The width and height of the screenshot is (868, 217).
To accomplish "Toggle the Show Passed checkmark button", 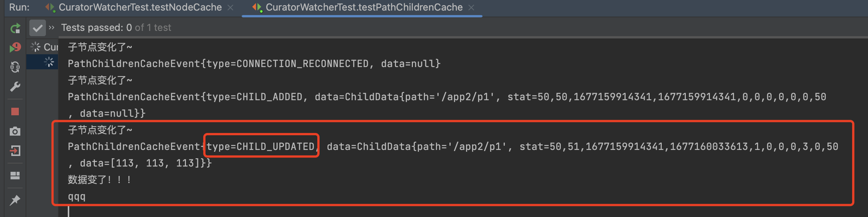I will point(37,28).
